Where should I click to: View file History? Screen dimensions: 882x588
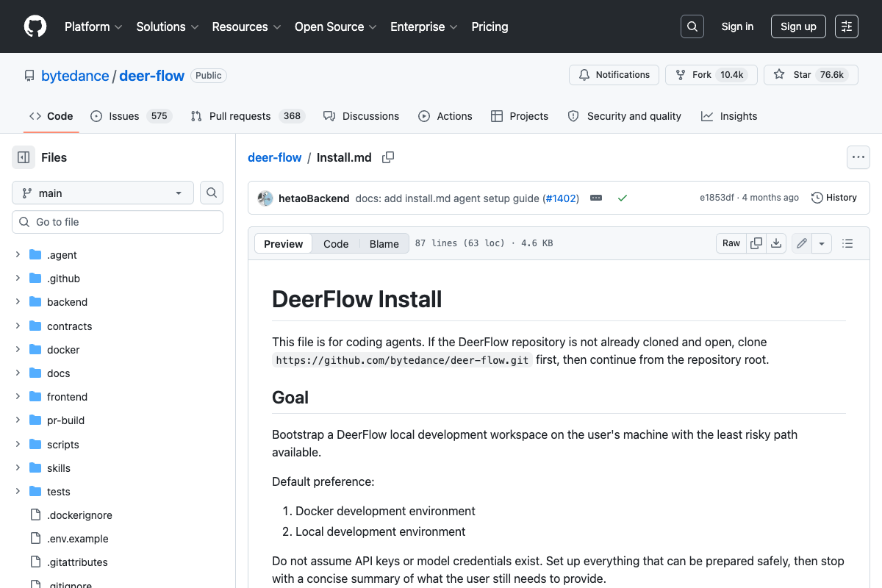point(834,198)
